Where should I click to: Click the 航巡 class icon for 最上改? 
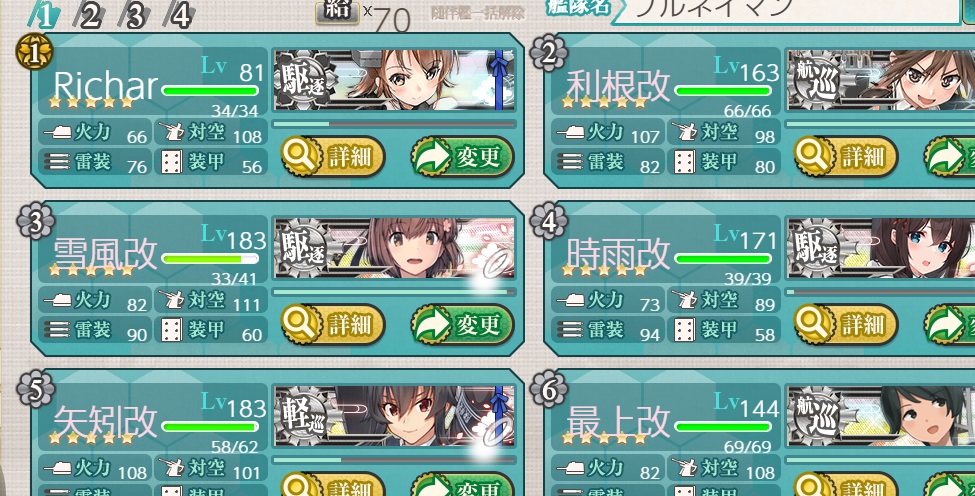[x=817, y=417]
